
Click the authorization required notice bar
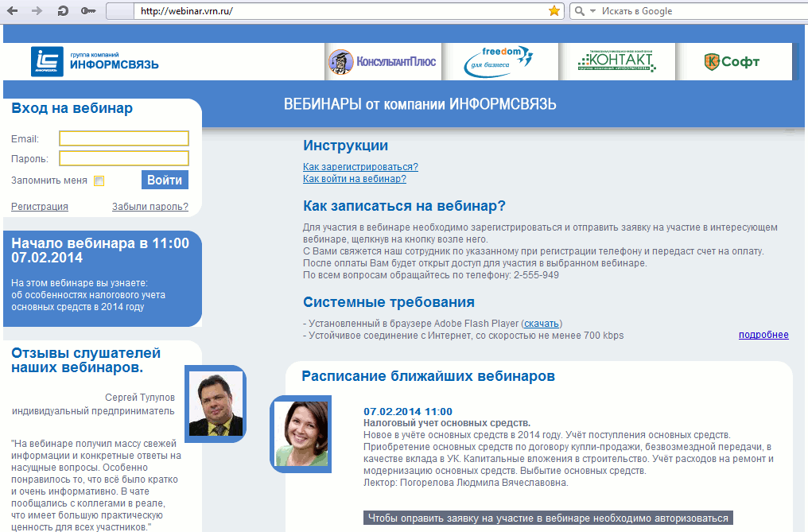point(548,518)
